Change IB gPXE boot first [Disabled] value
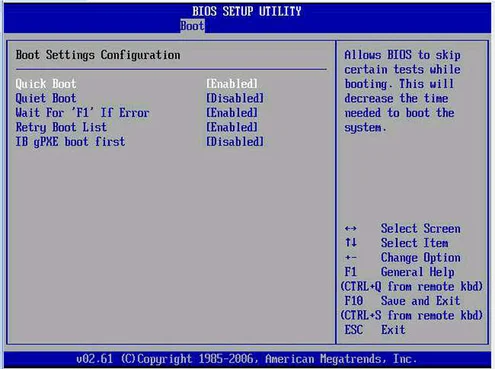The width and height of the screenshot is (495, 369). coord(235,142)
